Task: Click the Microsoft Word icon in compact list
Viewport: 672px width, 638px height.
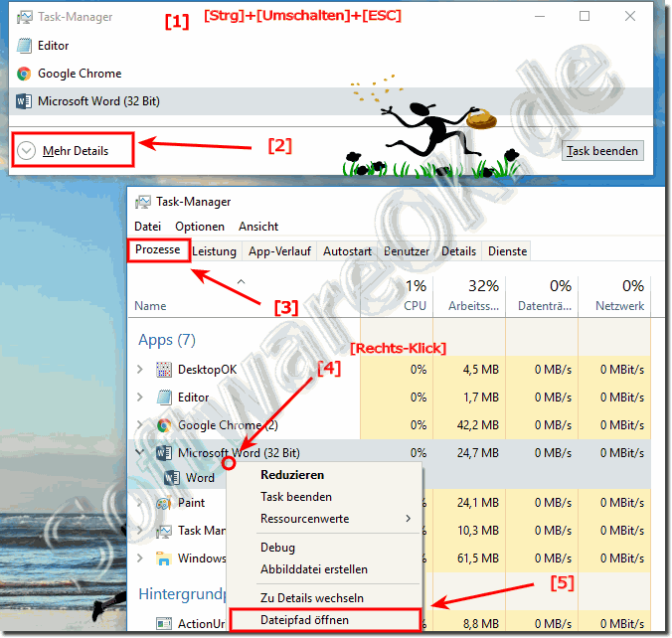Action: pyautogui.click(x=24, y=101)
